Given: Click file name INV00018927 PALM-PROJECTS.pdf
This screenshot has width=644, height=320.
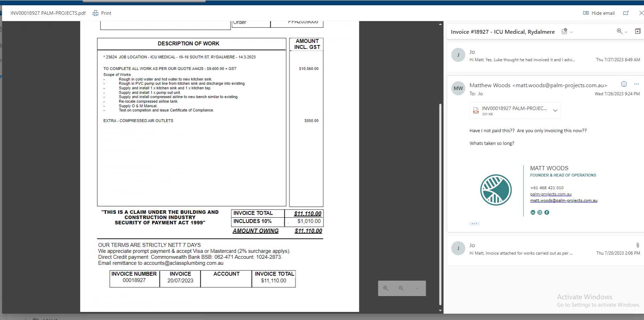Looking at the screenshot, I should tap(48, 13).
